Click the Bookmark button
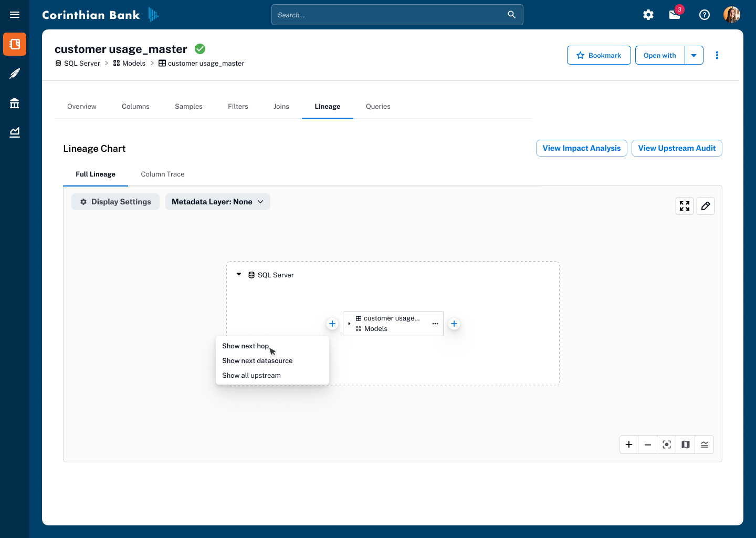The height and width of the screenshot is (538, 756). point(599,55)
